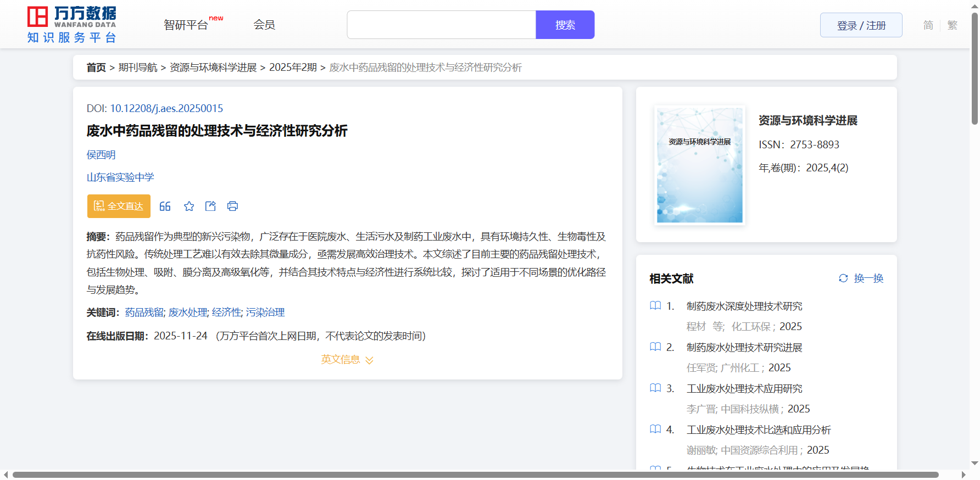
Task: Click the journal cover thumbnail
Action: 699,165
